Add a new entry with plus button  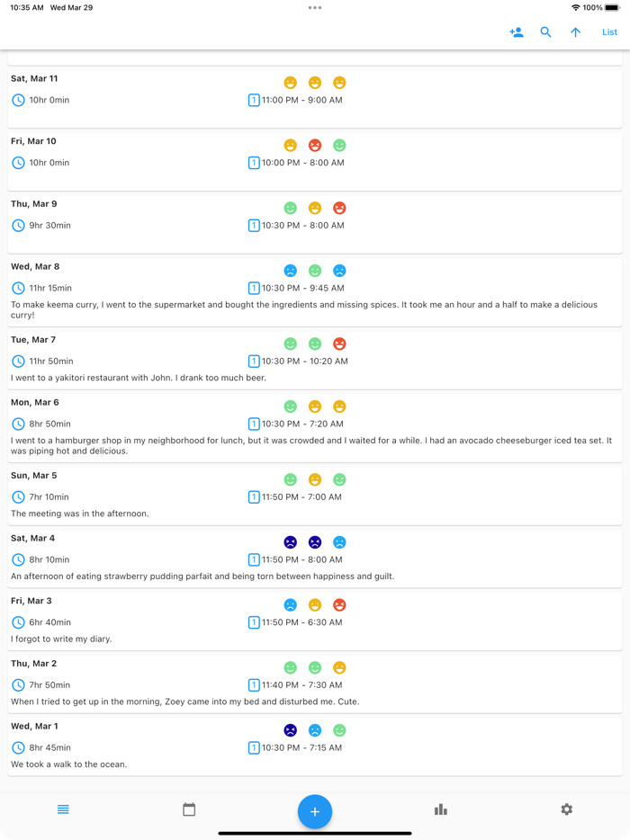315,812
